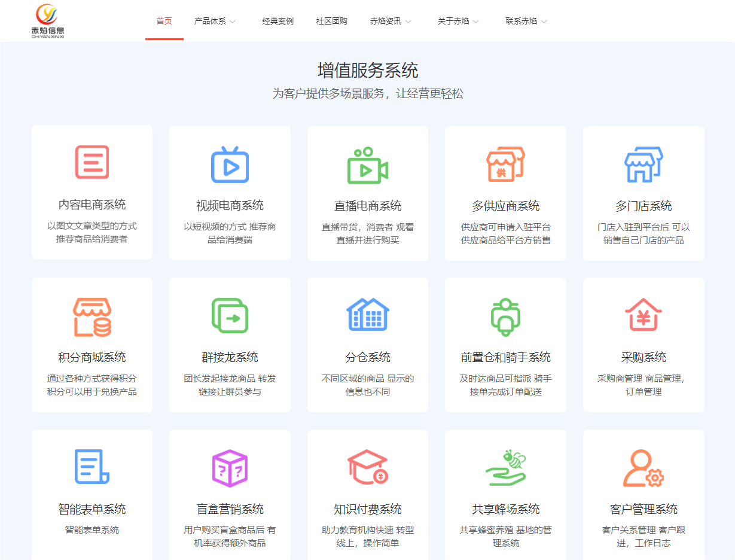Click the content e-commerce list icon
Screen dimensions: 735x560
[x=92, y=162]
